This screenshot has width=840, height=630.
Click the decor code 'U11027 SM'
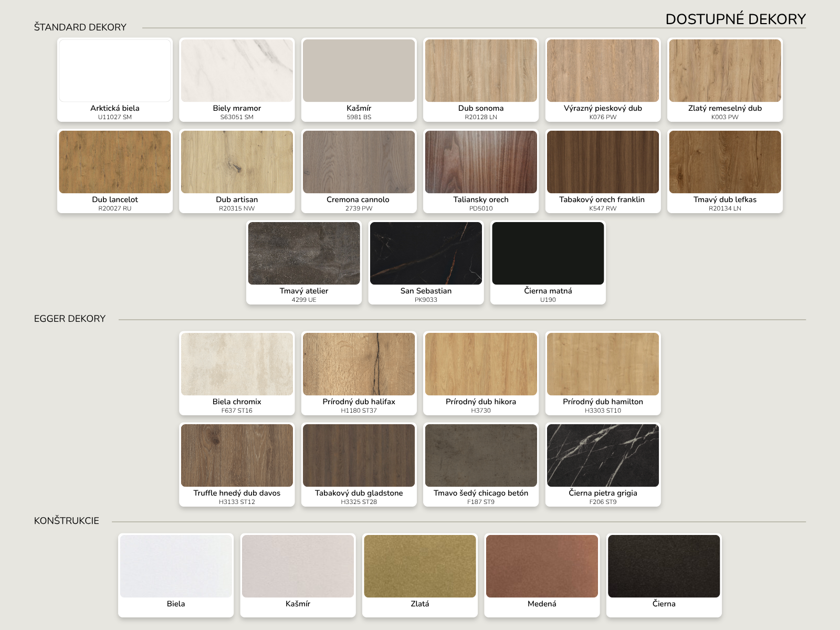point(115,117)
